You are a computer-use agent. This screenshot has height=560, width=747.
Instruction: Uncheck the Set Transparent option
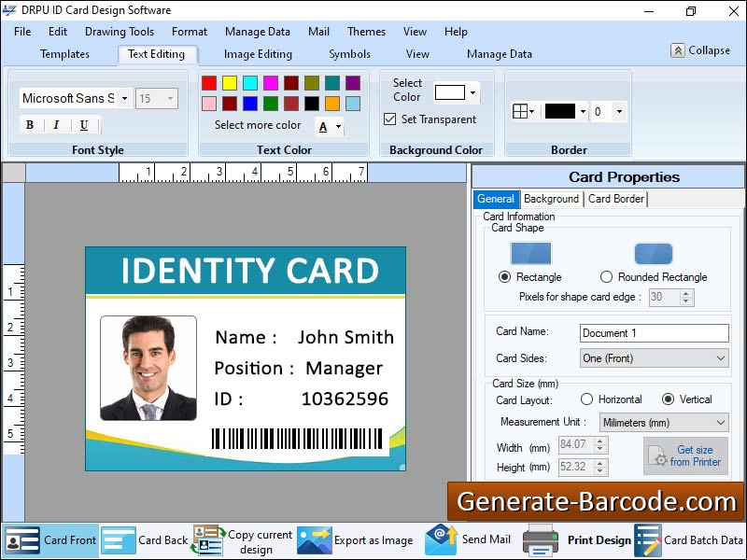[391, 118]
